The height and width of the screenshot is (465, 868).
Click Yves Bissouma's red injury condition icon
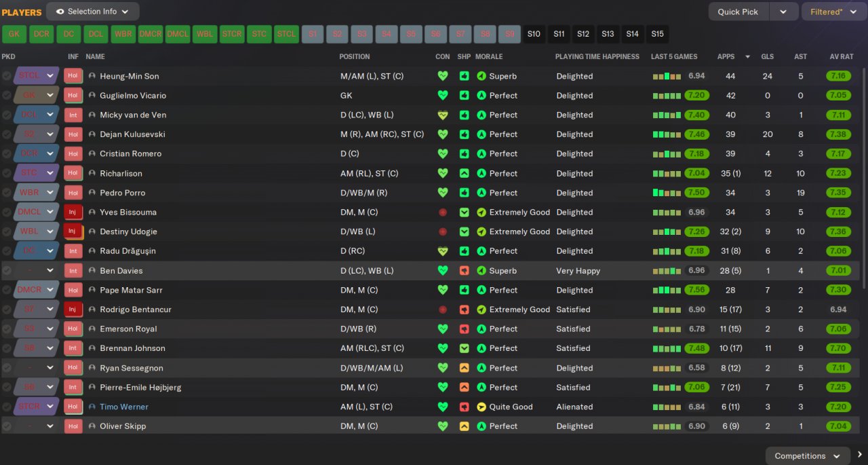click(443, 212)
